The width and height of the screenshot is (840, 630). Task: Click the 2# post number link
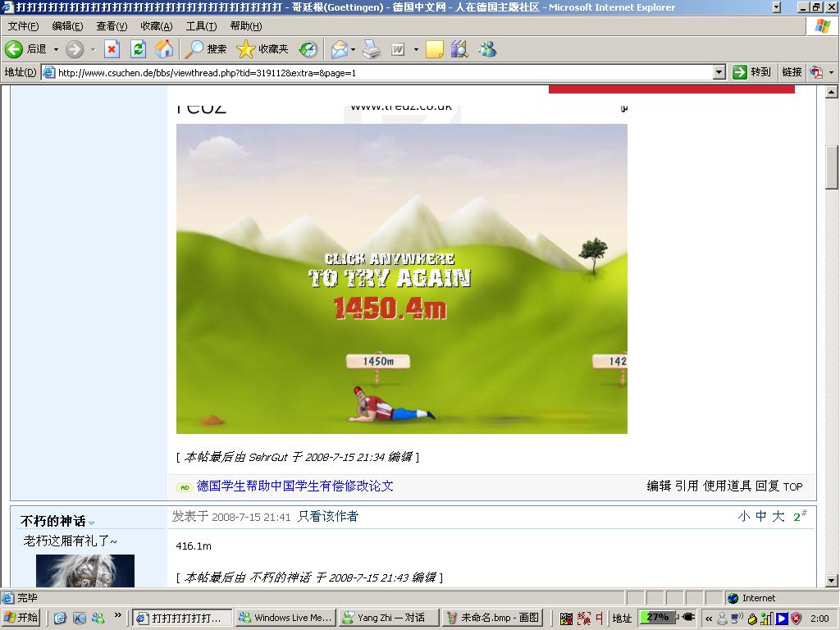point(800,516)
